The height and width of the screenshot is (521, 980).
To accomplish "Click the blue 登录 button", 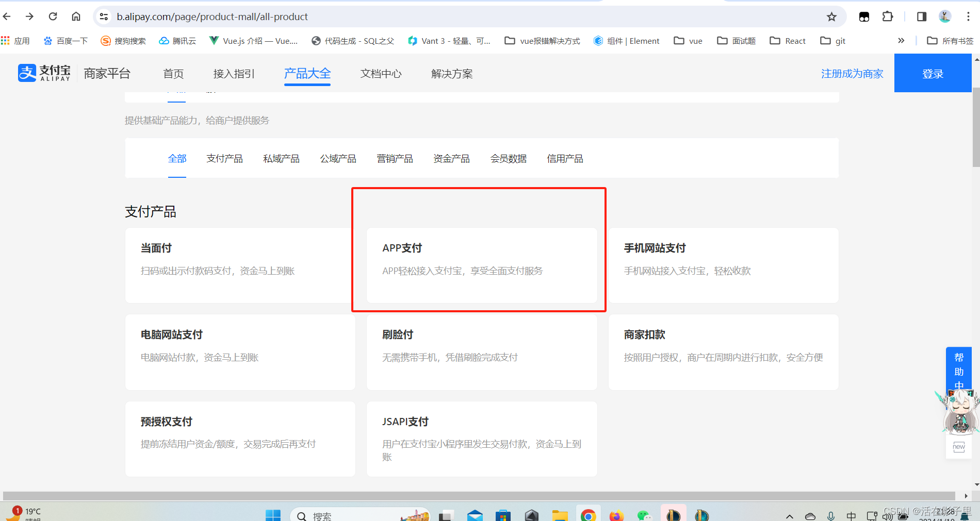I will 933,73.
